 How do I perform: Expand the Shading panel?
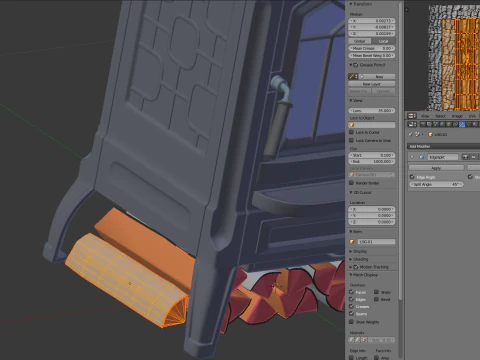[359, 259]
